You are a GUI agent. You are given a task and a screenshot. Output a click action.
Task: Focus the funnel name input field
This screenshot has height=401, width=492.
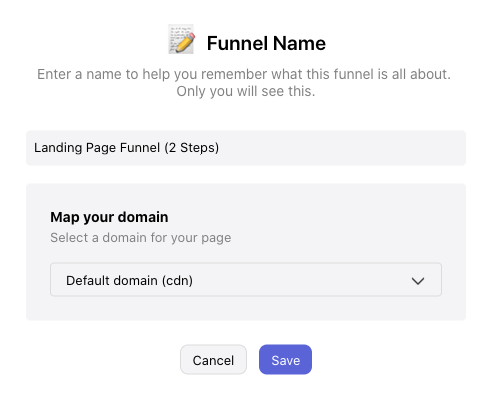point(246,148)
